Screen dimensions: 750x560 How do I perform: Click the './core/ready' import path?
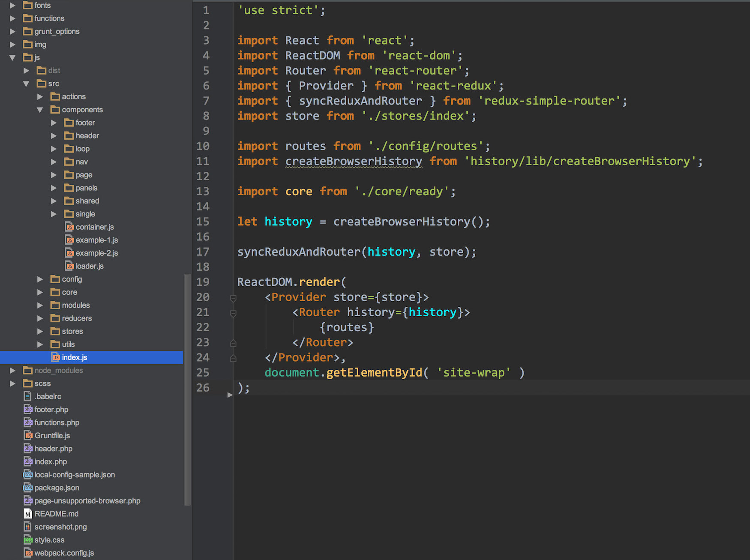click(402, 191)
